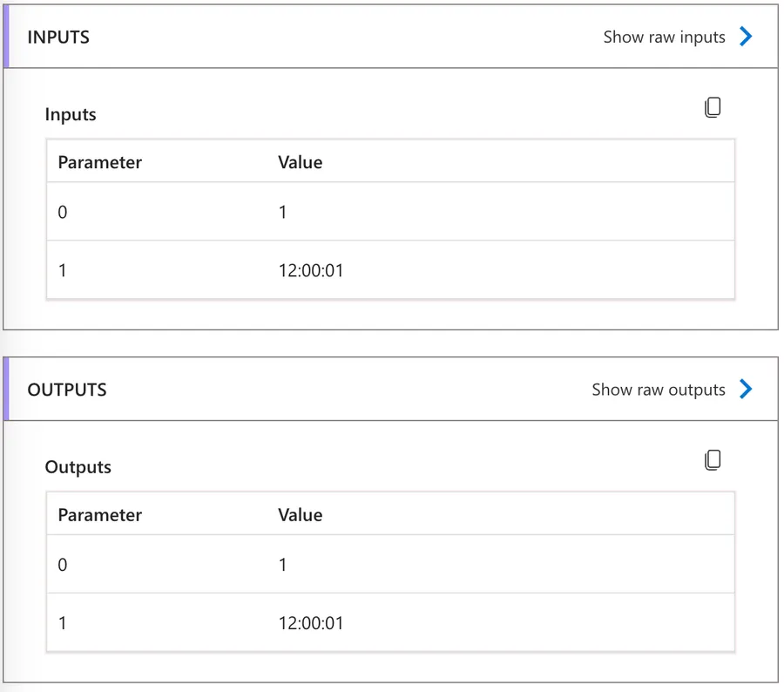Click the chevron beside Show raw outputs

click(746, 389)
